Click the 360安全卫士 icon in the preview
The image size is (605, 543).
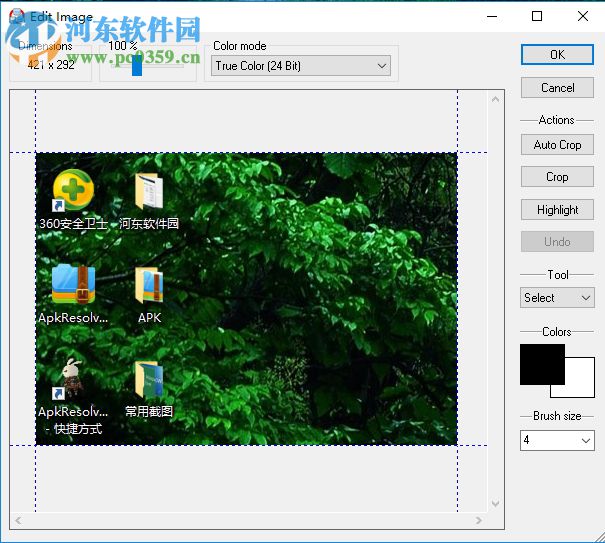(73, 190)
